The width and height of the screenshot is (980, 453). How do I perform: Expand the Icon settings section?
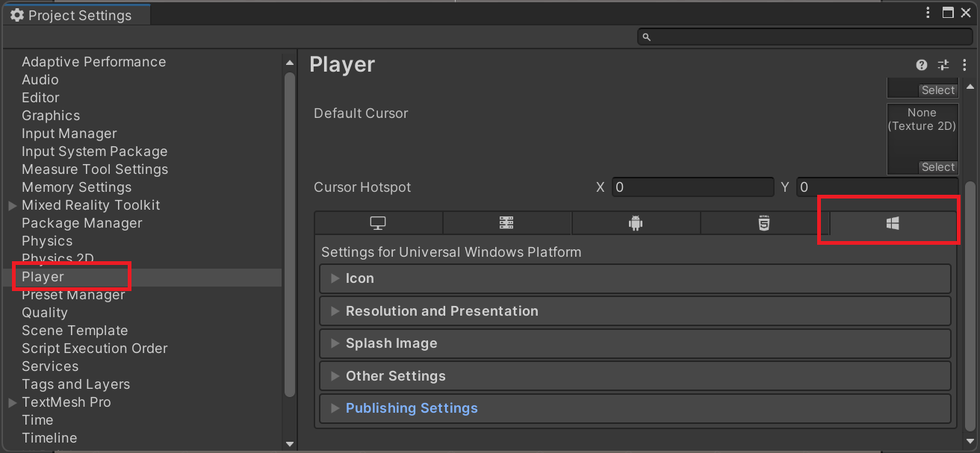335,278
